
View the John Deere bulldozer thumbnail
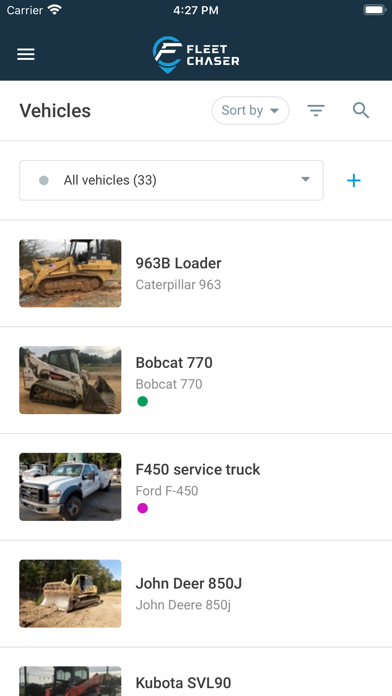point(70,593)
